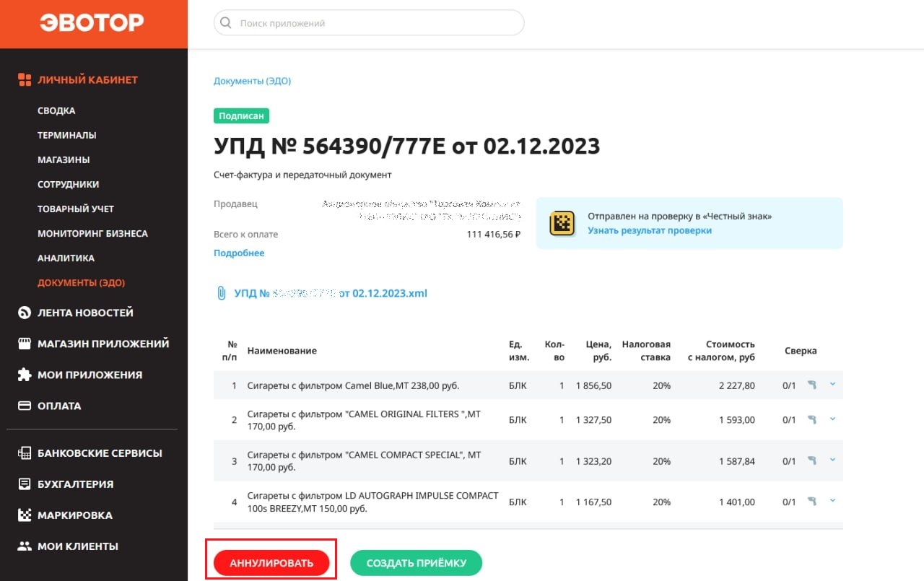Click the 0/1 count in Camel Blue row
Image resolution: width=924 pixels, height=581 pixels.
[x=789, y=385]
